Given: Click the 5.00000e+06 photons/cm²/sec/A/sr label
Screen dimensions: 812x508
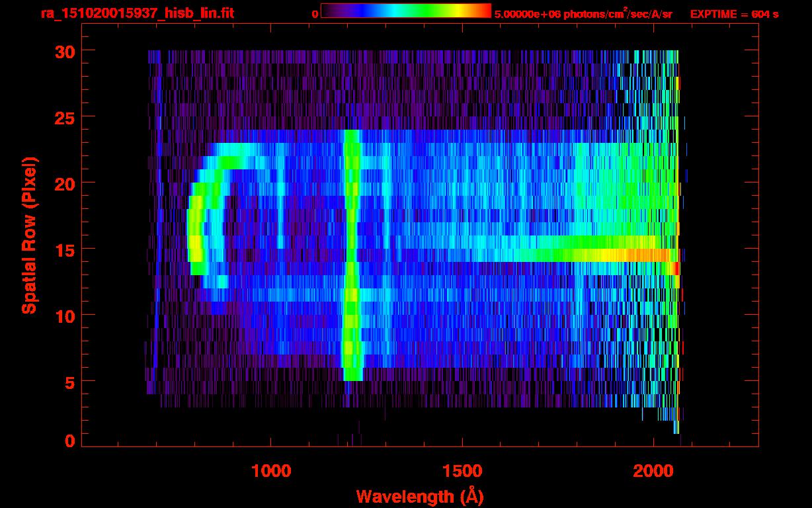Looking at the screenshot, I should pos(583,13).
